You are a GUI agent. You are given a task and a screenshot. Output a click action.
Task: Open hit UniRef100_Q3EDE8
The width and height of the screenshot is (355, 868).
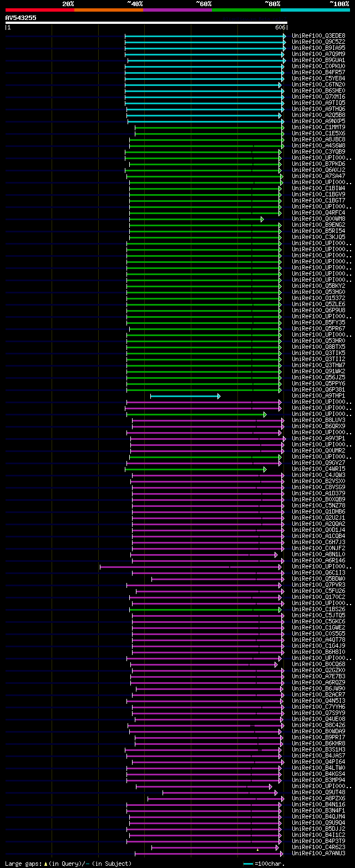pos(318,35)
